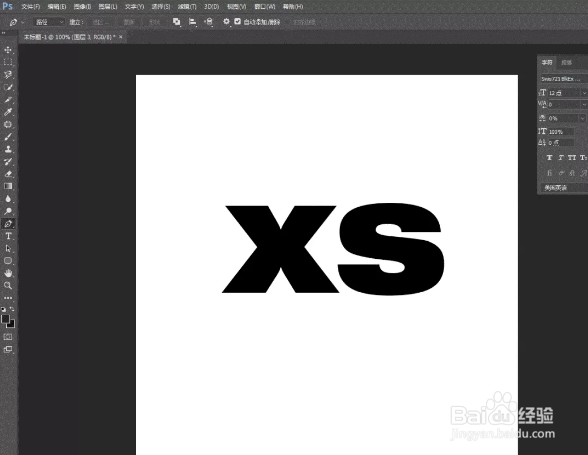The height and width of the screenshot is (455, 588).
Task: Open path arrangement options
Action: pos(208,22)
